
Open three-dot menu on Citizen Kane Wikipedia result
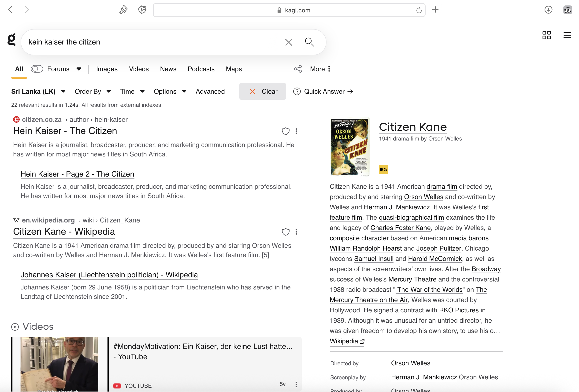click(296, 232)
